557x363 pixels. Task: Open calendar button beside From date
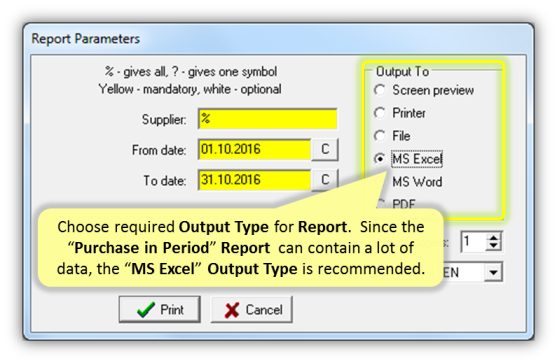[x=325, y=149]
